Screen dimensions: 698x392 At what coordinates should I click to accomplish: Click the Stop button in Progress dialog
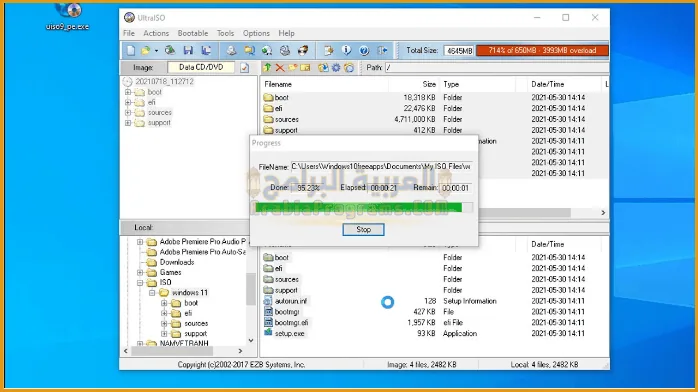(363, 230)
